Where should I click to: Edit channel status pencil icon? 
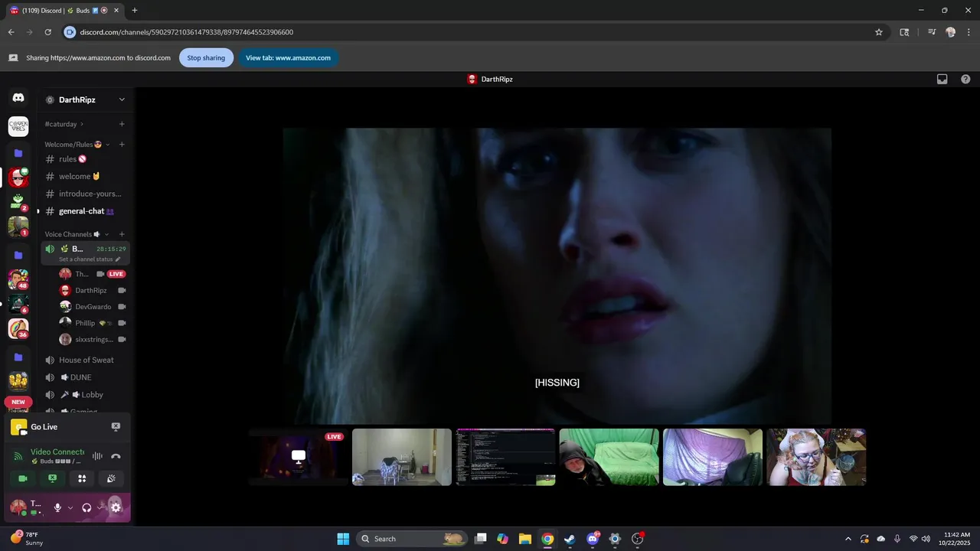117,259
